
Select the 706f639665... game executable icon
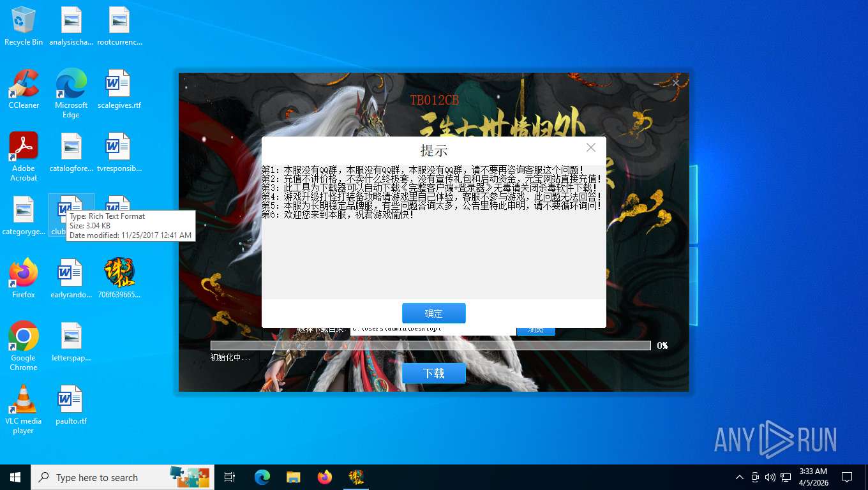tap(119, 279)
